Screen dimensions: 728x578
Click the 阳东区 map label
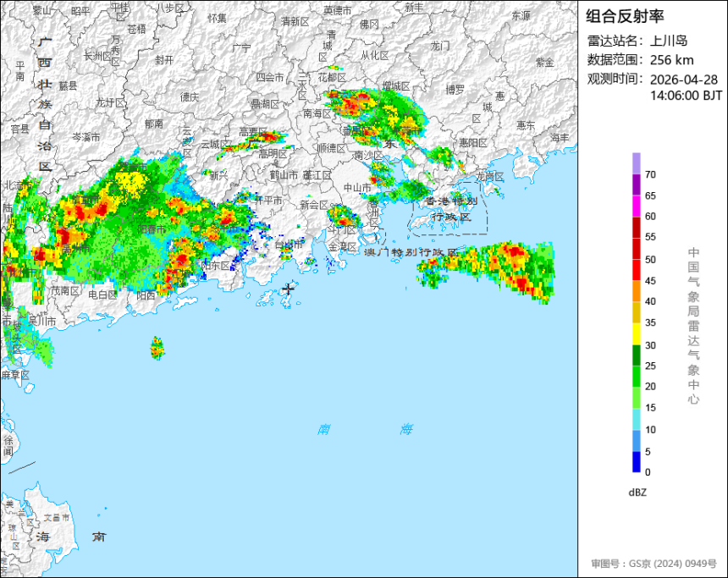tap(216, 266)
